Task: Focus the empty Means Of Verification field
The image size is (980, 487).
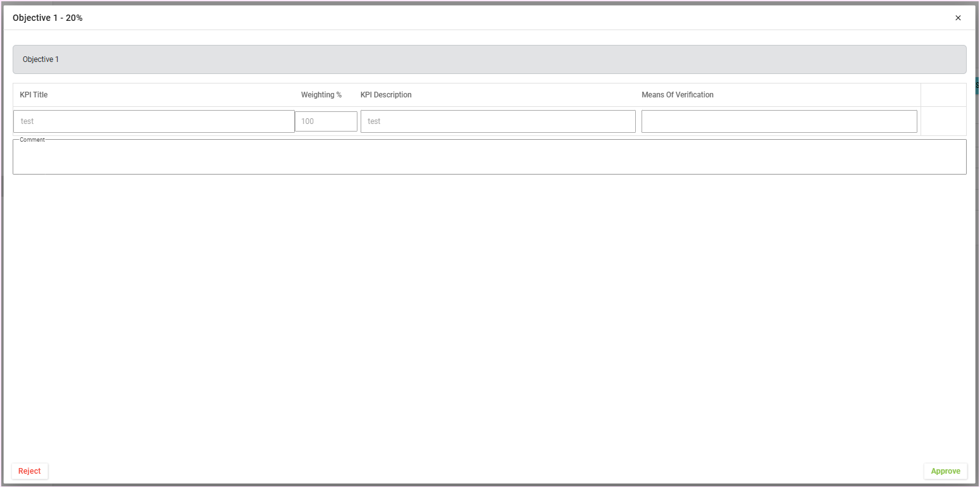Action: [x=779, y=121]
